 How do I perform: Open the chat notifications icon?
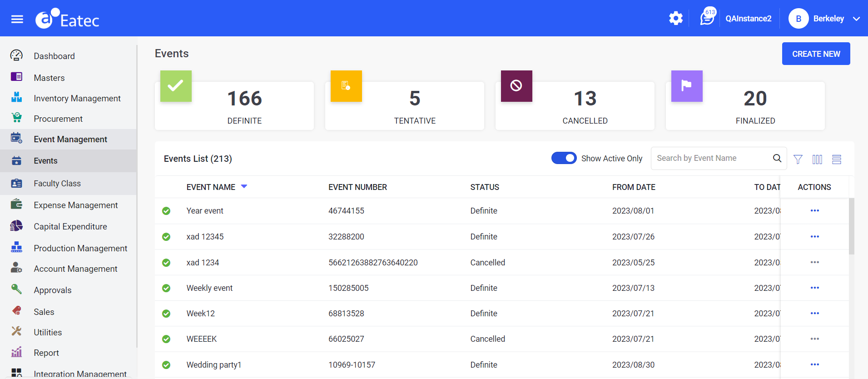pos(707,19)
